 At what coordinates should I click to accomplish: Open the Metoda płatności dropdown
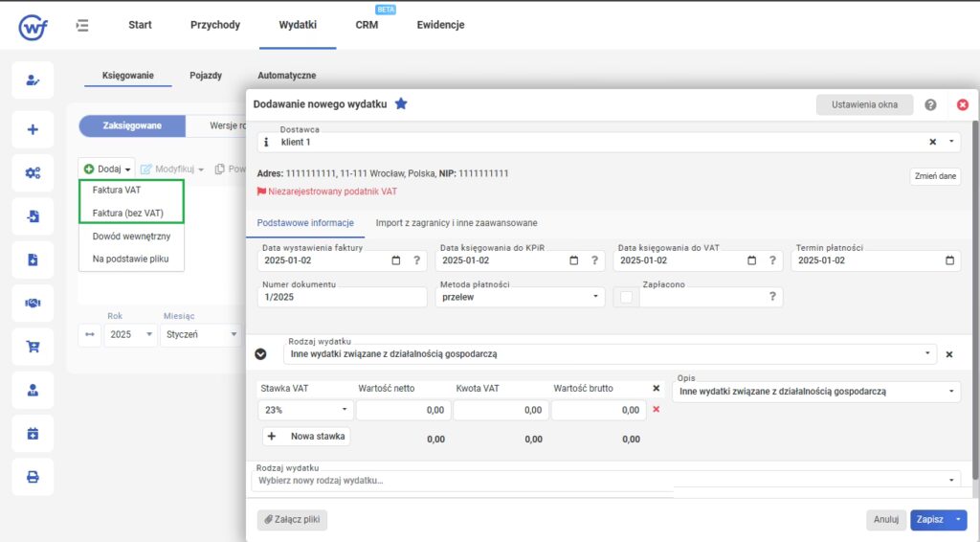click(x=520, y=297)
